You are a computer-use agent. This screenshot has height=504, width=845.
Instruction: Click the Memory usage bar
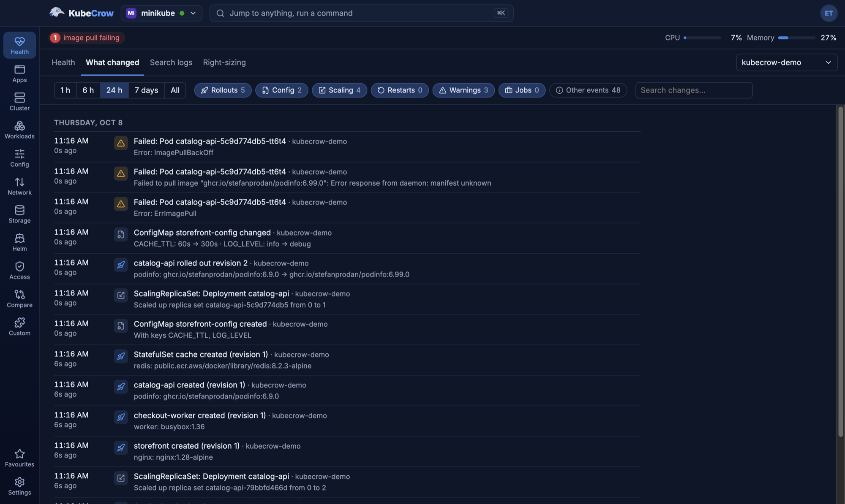click(796, 38)
